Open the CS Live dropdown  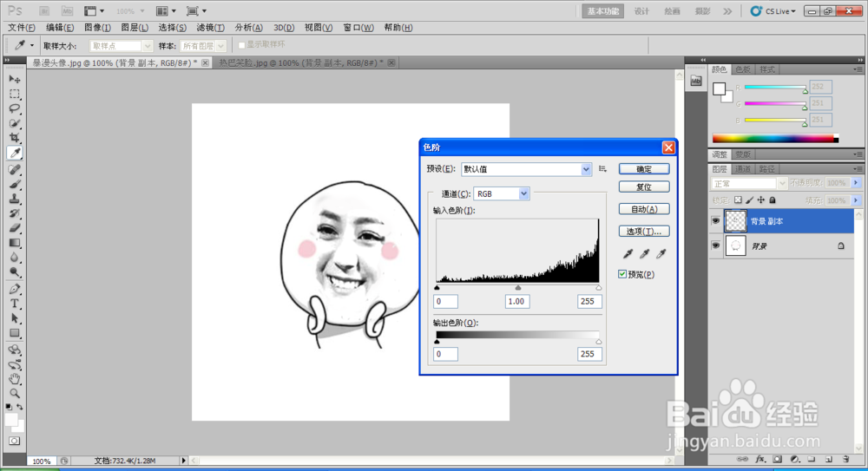tap(773, 11)
